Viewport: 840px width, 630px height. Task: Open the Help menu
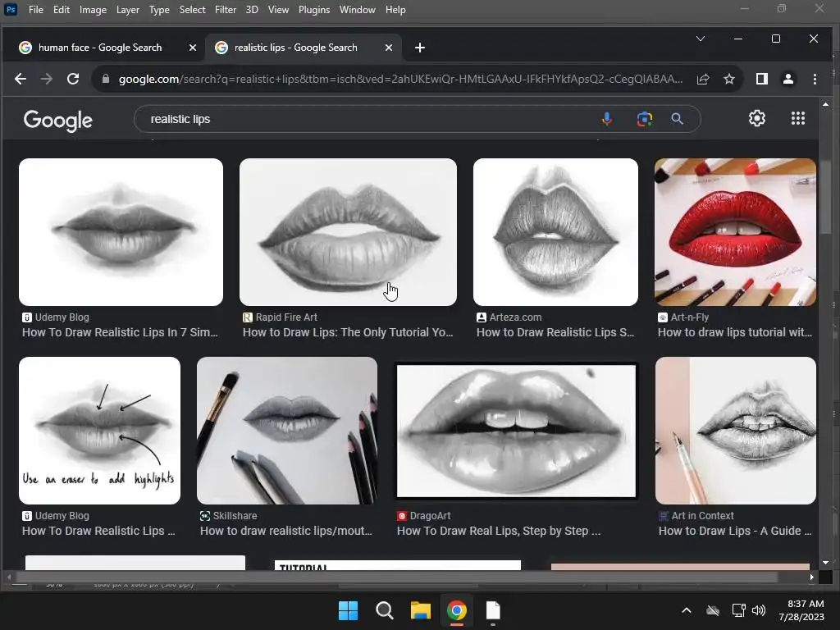[395, 10]
